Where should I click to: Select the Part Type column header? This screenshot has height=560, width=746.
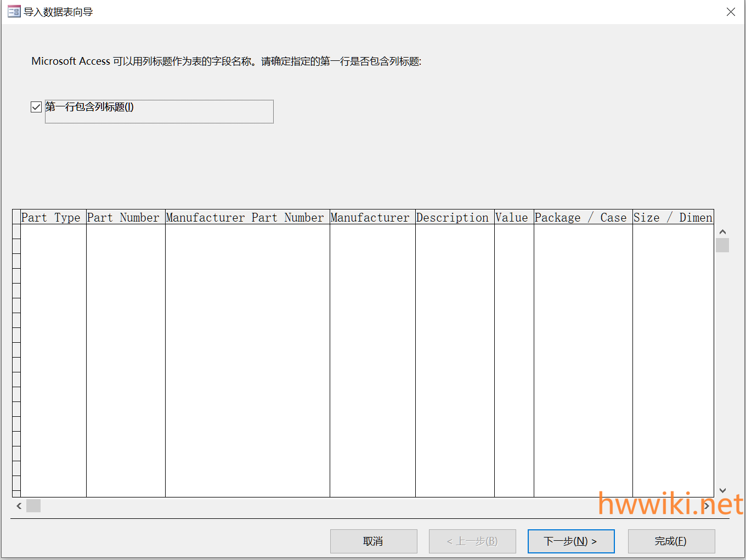click(53, 217)
